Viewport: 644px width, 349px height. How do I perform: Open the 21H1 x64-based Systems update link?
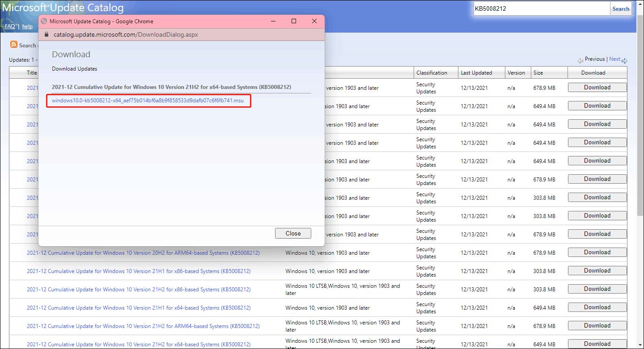(139, 308)
